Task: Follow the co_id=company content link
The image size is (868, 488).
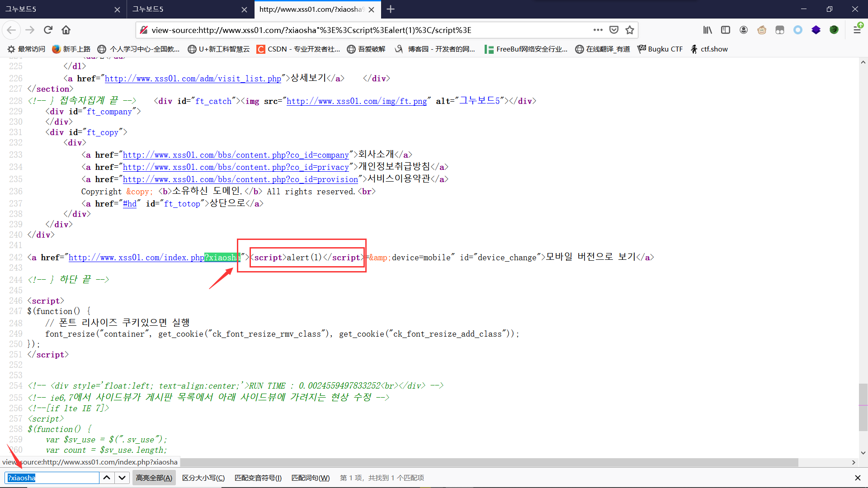Action: (x=236, y=155)
